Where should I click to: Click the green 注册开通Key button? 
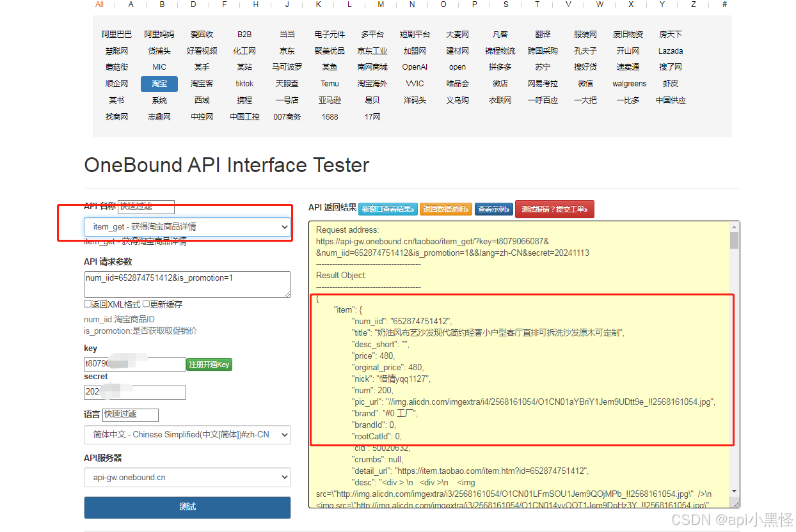(209, 364)
